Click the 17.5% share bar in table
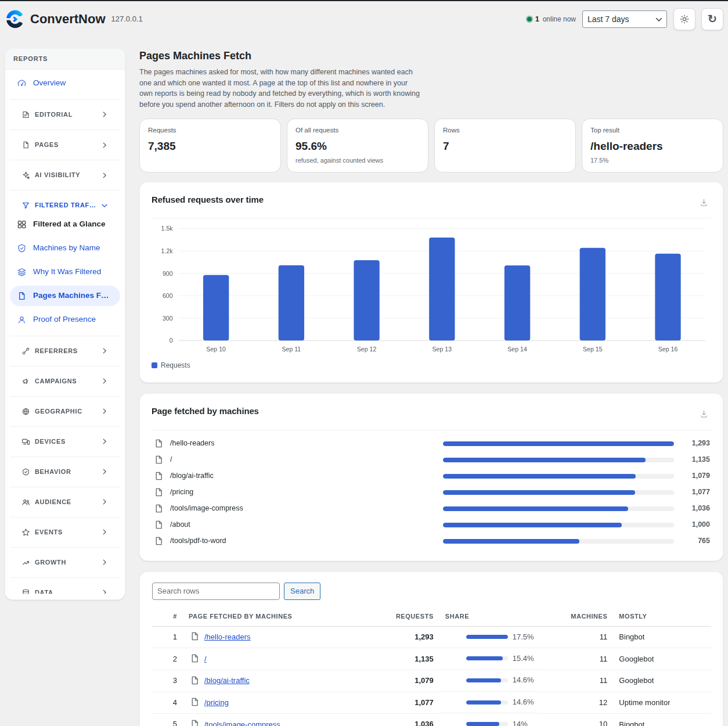Screen dimensions: 728x726 point(487,637)
